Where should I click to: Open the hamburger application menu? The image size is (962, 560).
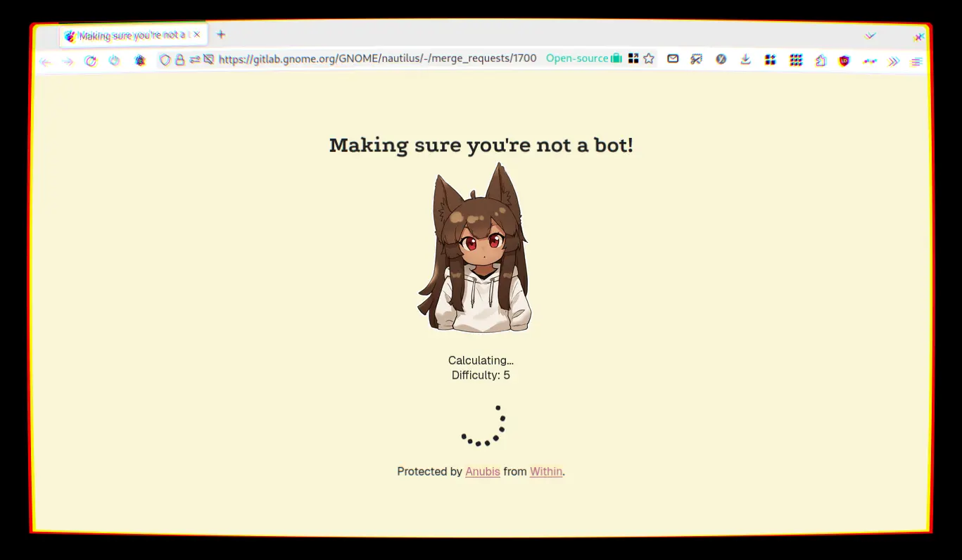coord(916,62)
